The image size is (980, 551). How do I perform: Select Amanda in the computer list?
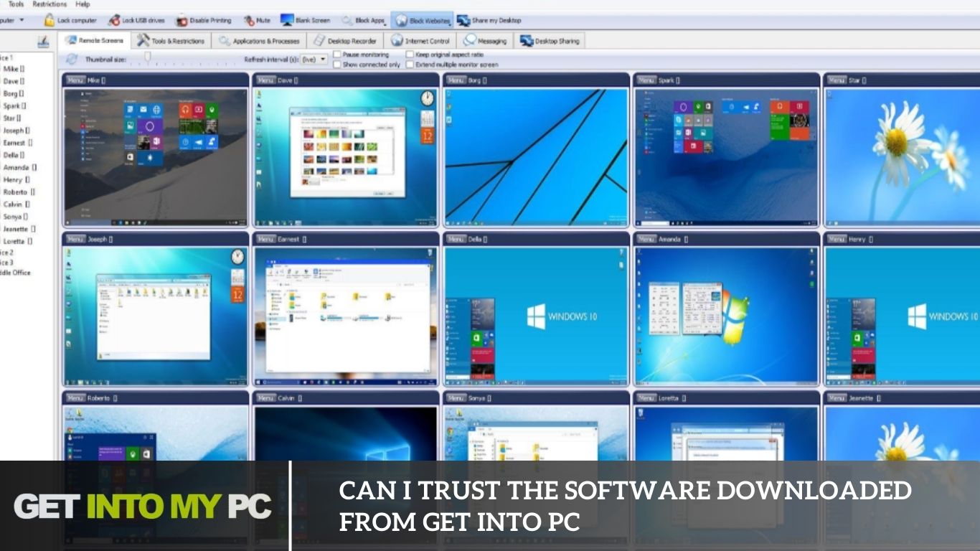(19, 167)
